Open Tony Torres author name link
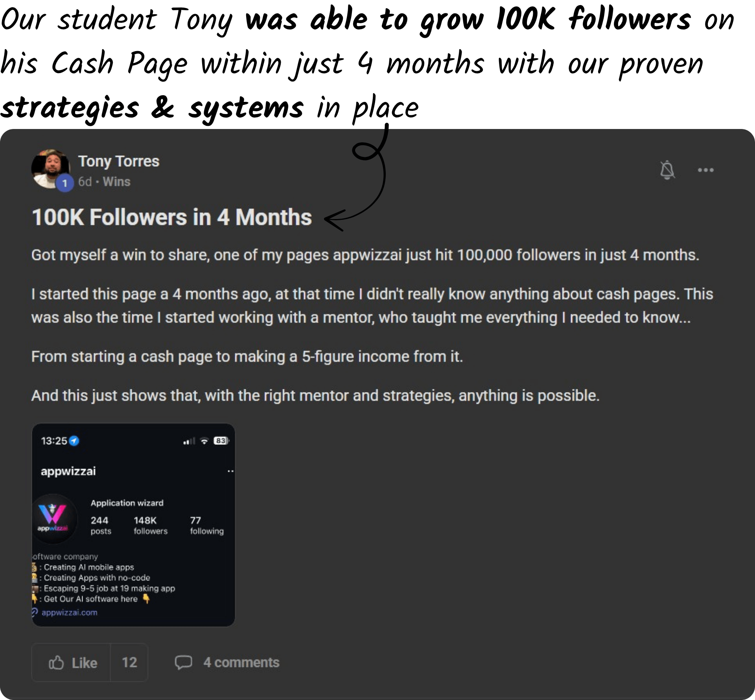 118,161
